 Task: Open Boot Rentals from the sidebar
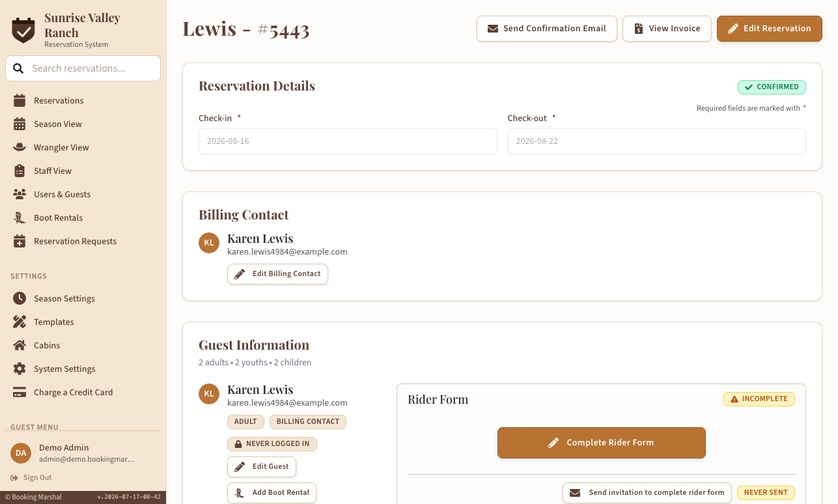click(x=83, y=217)
